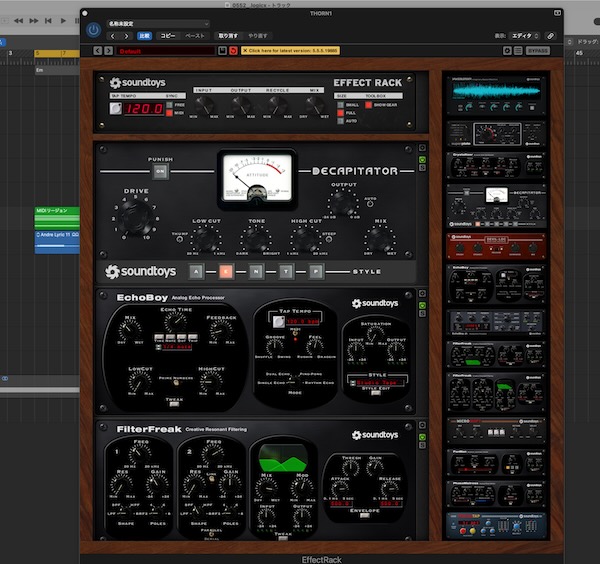Viewport: 600px width, 564px height.
Task: Toggle EchoBoy bypass green side button
Action: [422, 305]
